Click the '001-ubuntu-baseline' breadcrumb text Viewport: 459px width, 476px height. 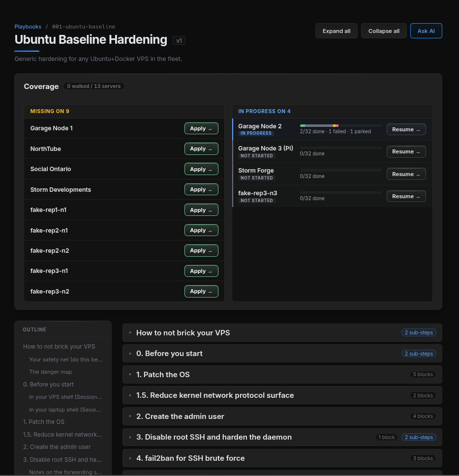[x=84, y=27]
